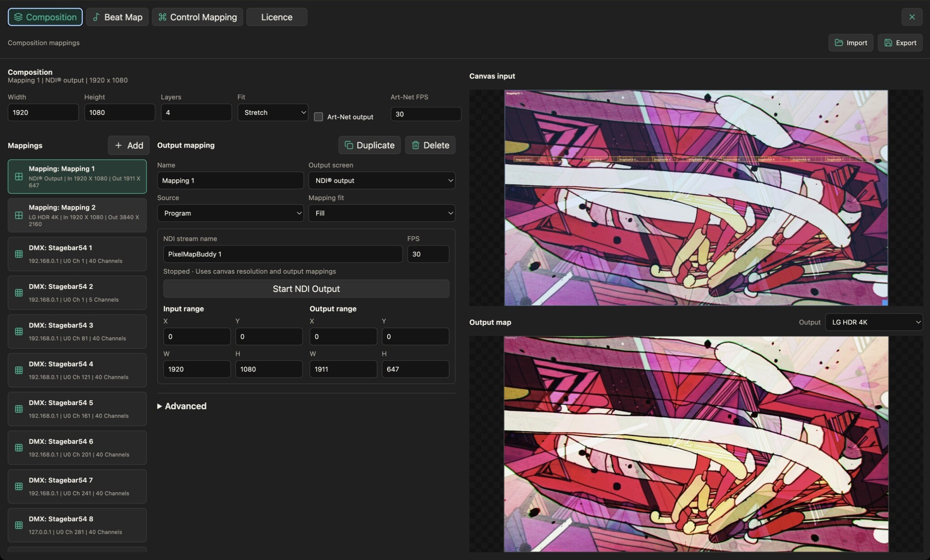
Task: Click the Canvas input preview image
Action: 696,198
